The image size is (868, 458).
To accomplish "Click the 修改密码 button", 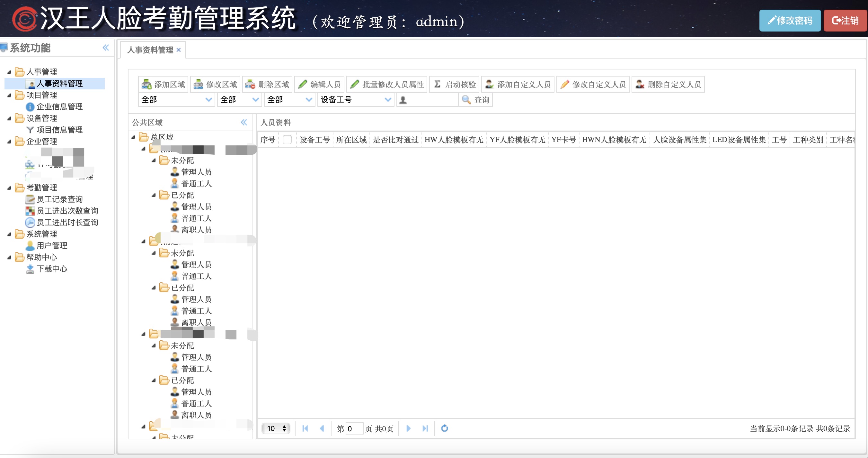I will click(x=790, y=21).
